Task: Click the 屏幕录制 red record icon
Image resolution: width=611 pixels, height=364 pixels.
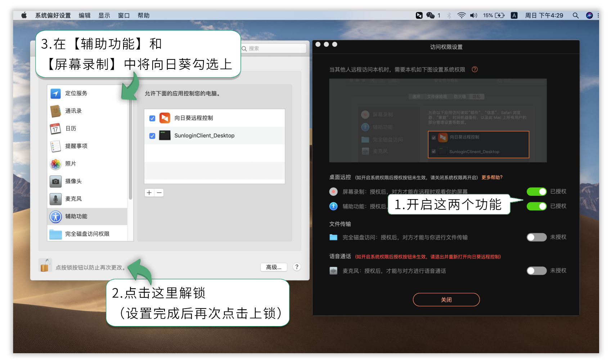Action: click(x=333, y=192)
